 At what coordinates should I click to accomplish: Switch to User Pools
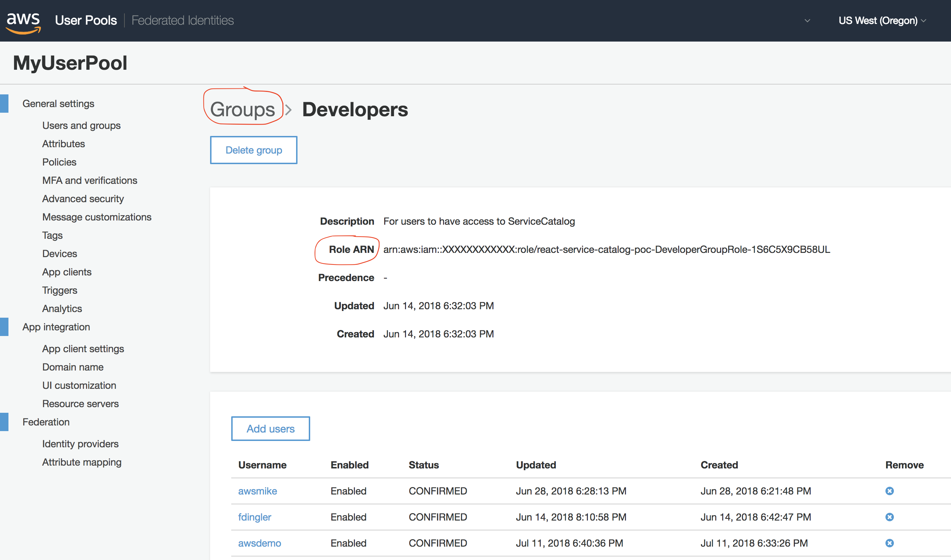click(x=86, y=20)
